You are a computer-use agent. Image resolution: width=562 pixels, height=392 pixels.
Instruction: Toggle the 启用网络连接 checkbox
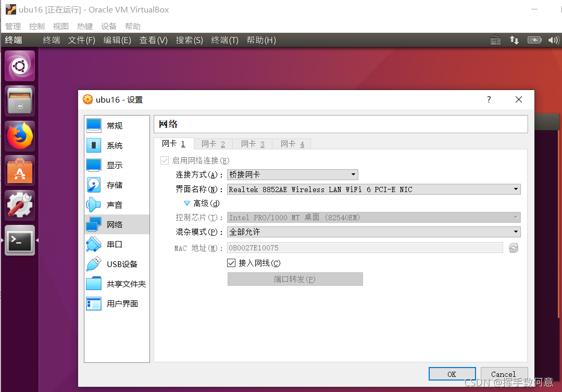tap(165, 160)
